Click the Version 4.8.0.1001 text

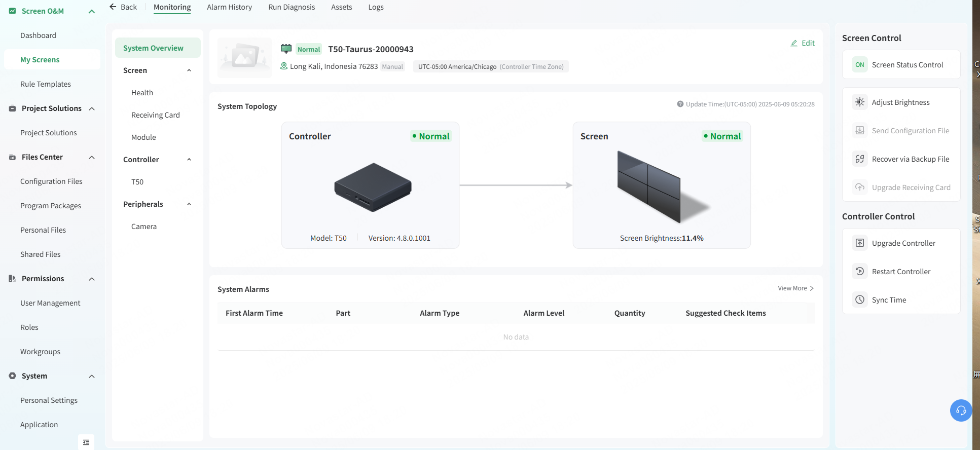399,238
